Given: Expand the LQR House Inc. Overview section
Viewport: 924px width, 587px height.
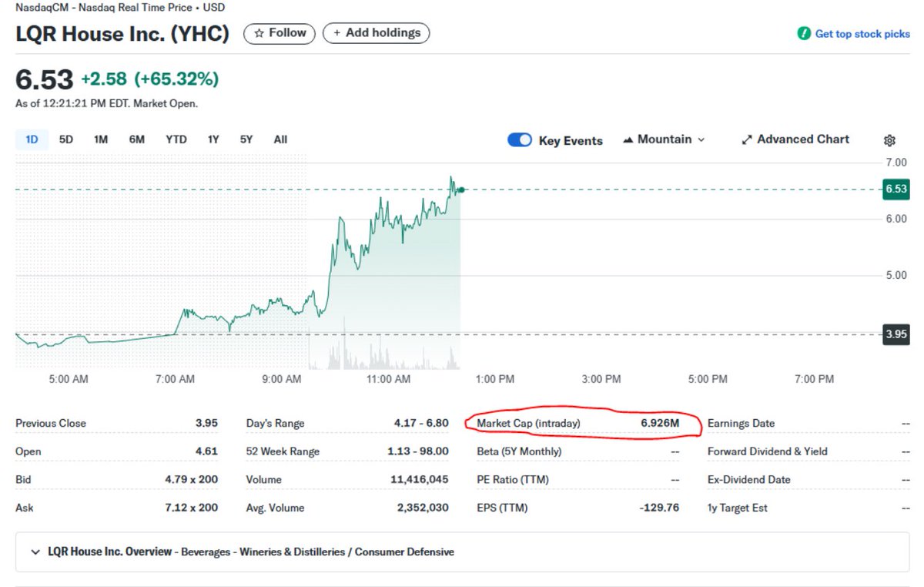Looking at the screenshot, I should click(x=35, y=552).
